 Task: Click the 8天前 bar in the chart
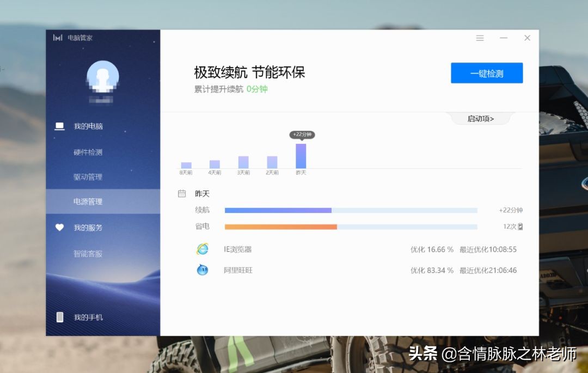point(186,164)
